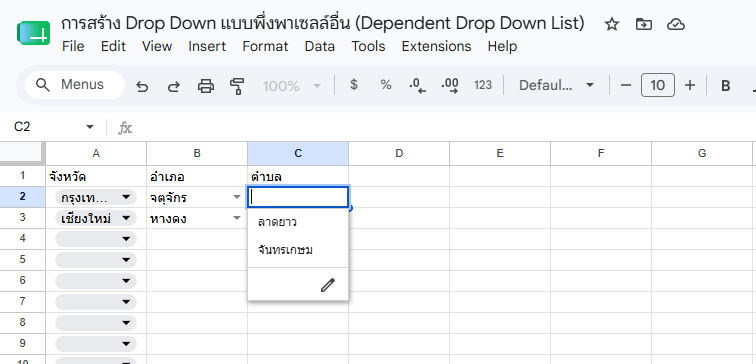Decrease decimal places
756x364 pixels.
(418, 85)
